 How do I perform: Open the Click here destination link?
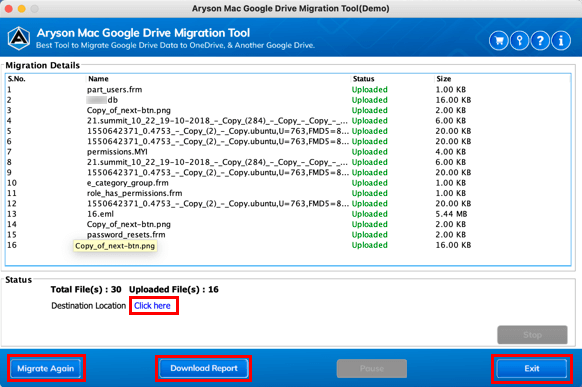click(x=152, y=306)
